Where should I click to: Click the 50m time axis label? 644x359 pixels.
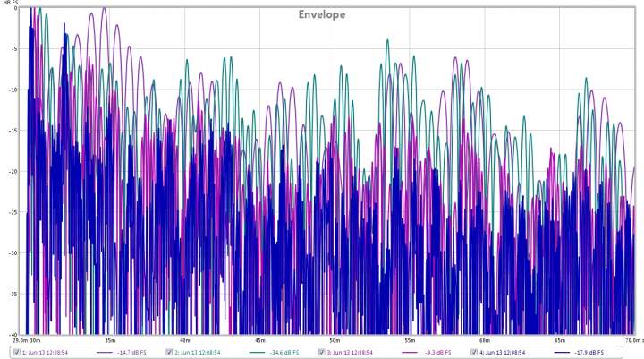tap(335, 340)
